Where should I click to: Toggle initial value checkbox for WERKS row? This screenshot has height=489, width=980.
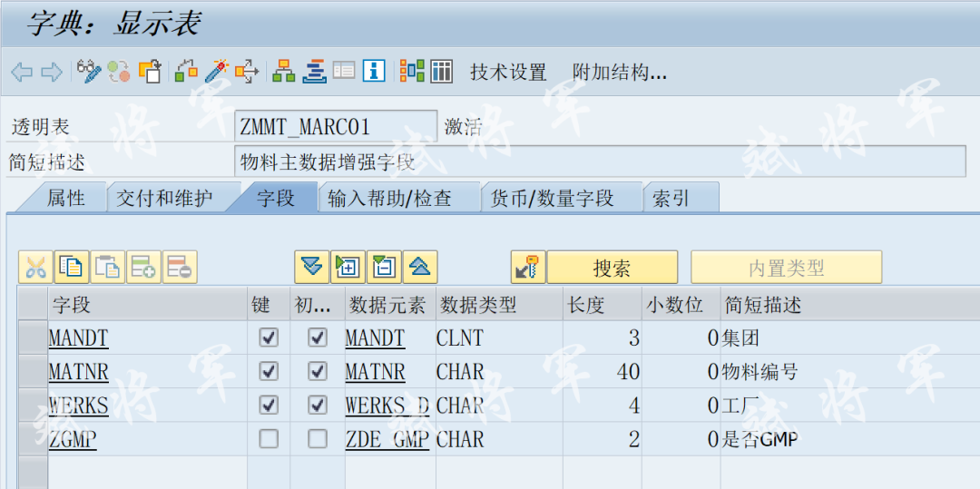click(318, 406)
